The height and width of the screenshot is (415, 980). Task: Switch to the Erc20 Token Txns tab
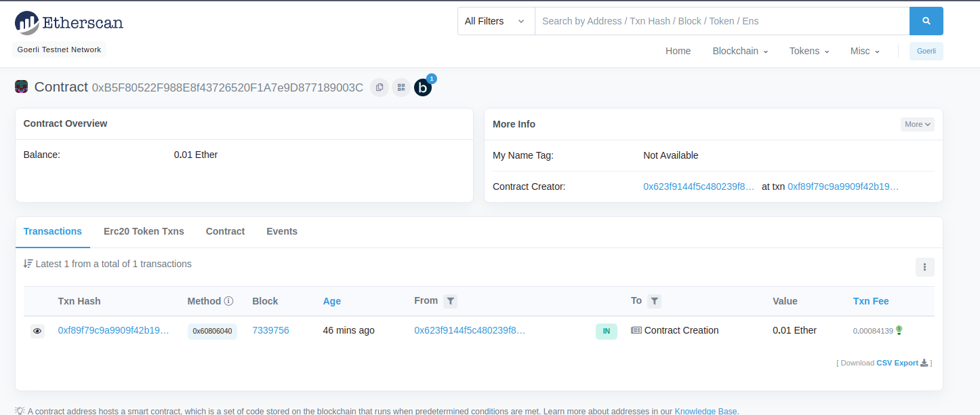[144, 231]
